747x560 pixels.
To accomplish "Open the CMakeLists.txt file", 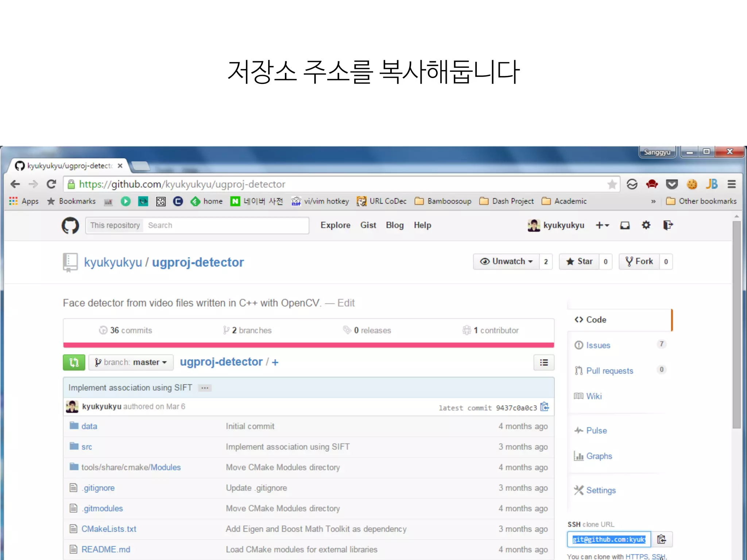I will [109, 529].
